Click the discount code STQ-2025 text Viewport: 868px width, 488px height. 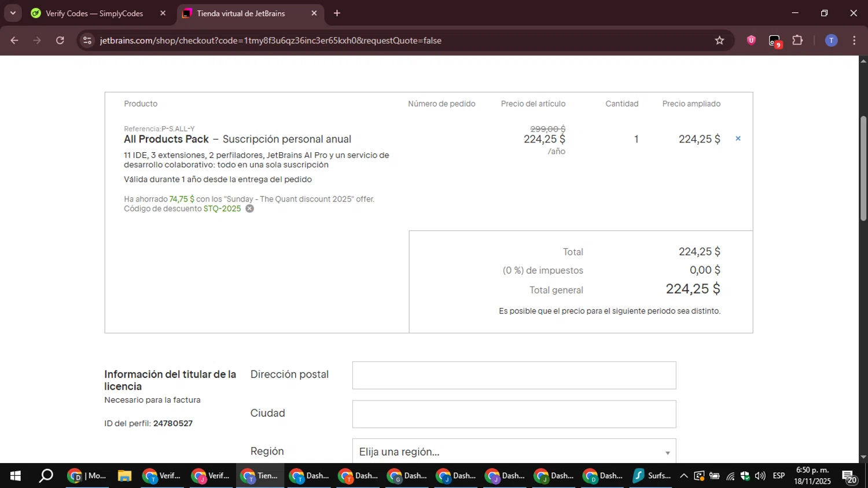point(222,208)
